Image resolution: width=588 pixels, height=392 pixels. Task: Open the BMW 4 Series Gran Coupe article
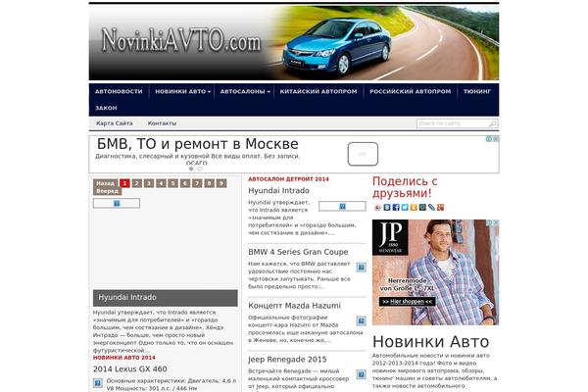coord(298,252)
